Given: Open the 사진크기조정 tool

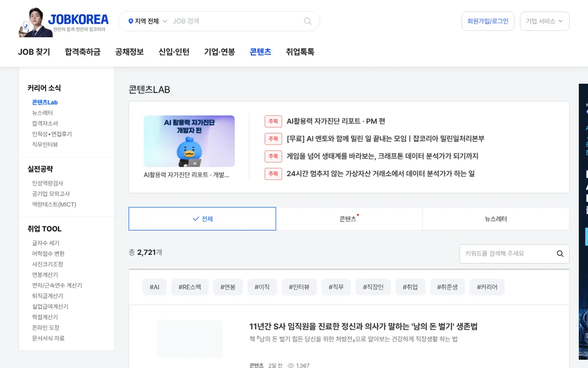Looking at the screenshot, I should [48, 264].
